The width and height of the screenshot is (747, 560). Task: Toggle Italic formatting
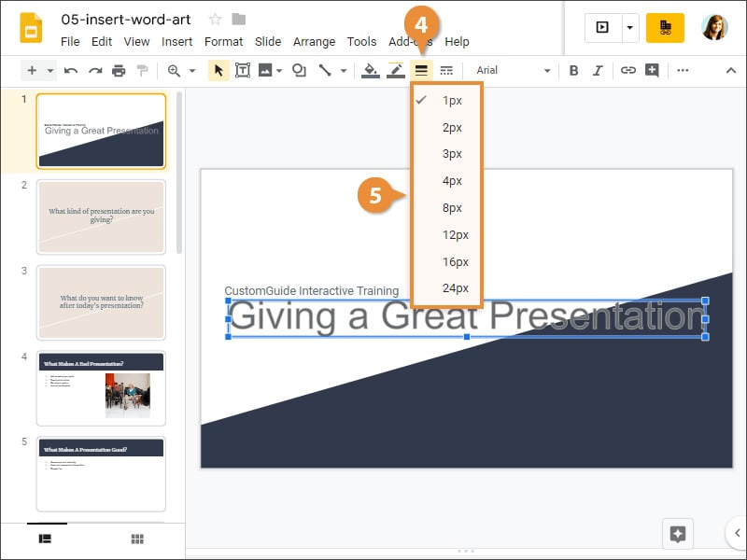pyautogui.click(x=598, y=71)
